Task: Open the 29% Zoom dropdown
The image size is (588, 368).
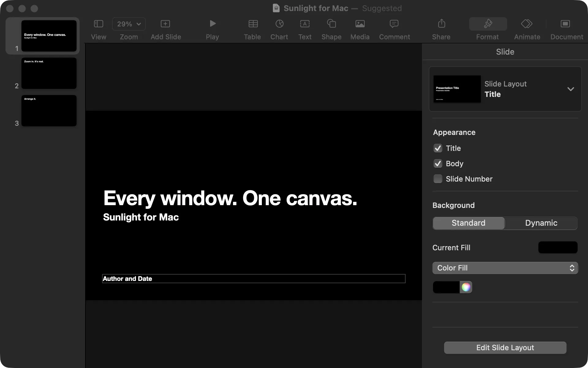Action: click(129, 24)
